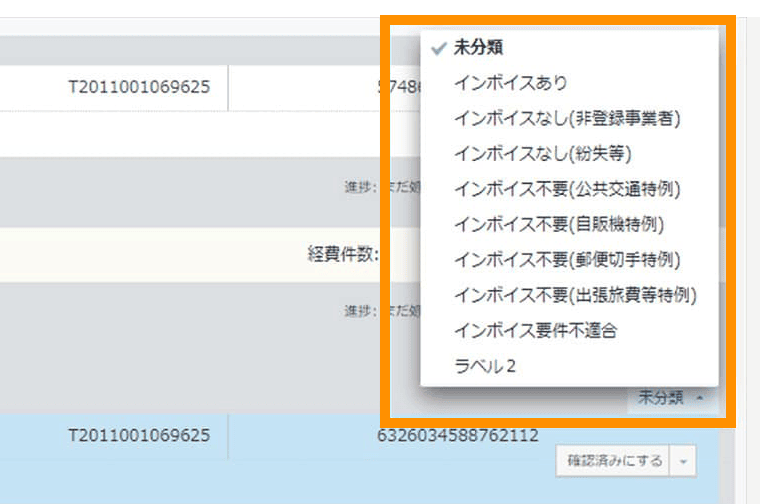Choose インボイス要件不適合 from the list

tap(535, 330)
